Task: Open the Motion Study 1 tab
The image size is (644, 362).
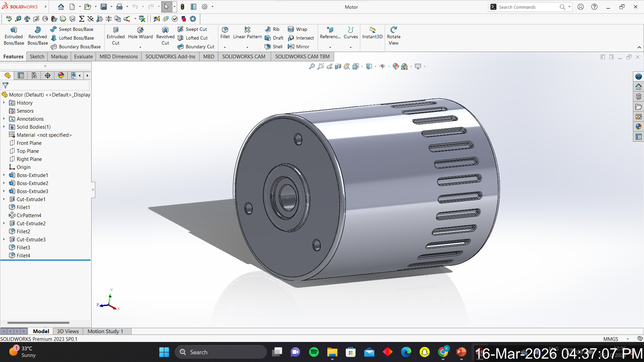Action: pyautogui.click(x=105, y=331)
